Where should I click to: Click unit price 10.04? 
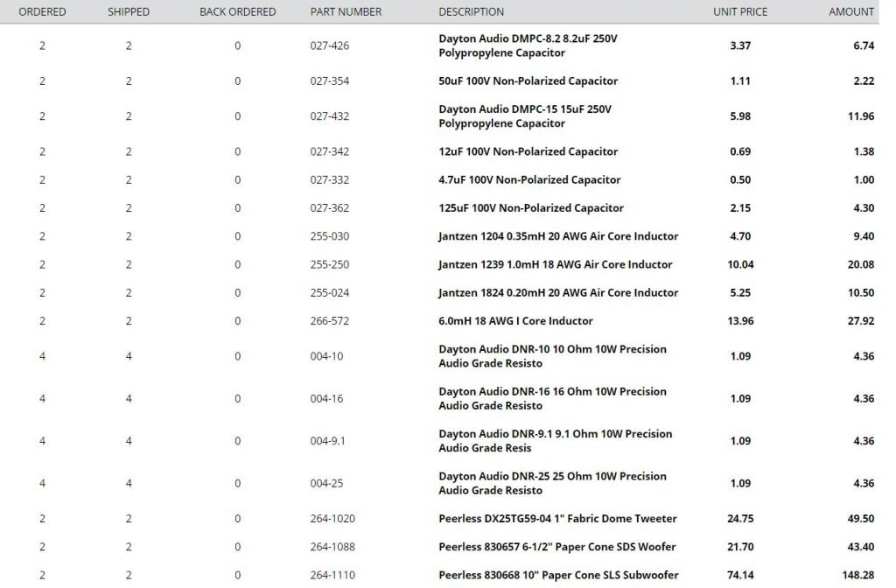[x=740, y=264]
